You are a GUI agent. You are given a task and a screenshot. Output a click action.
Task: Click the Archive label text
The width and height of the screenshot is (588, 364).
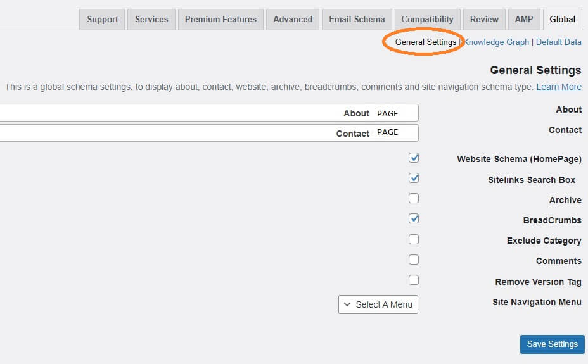pos(565,200)
